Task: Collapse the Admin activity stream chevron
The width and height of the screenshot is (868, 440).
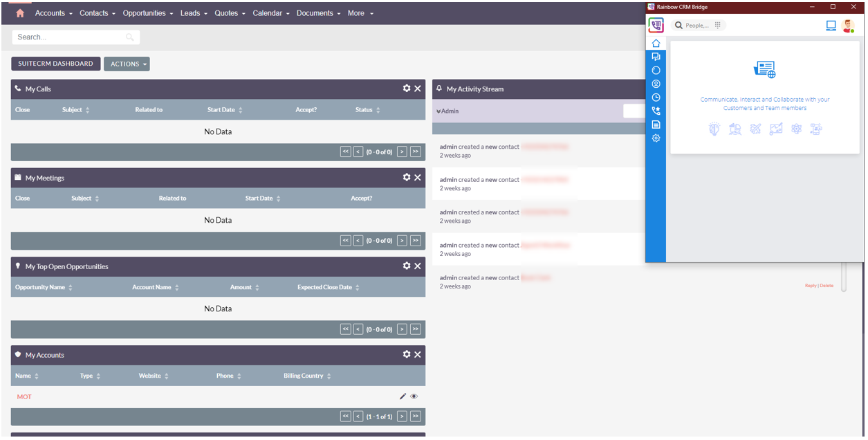Action: tap(438, 111)
